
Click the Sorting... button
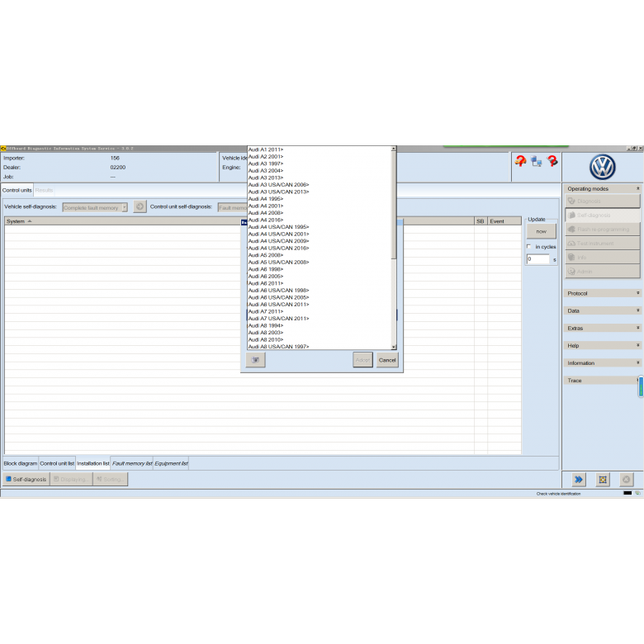[111, 480]
